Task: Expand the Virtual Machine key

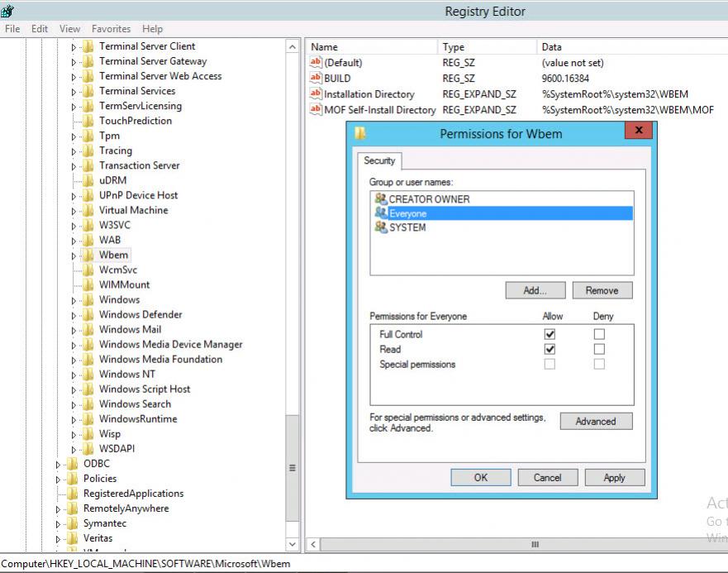Action: click(x=74, y=211)
